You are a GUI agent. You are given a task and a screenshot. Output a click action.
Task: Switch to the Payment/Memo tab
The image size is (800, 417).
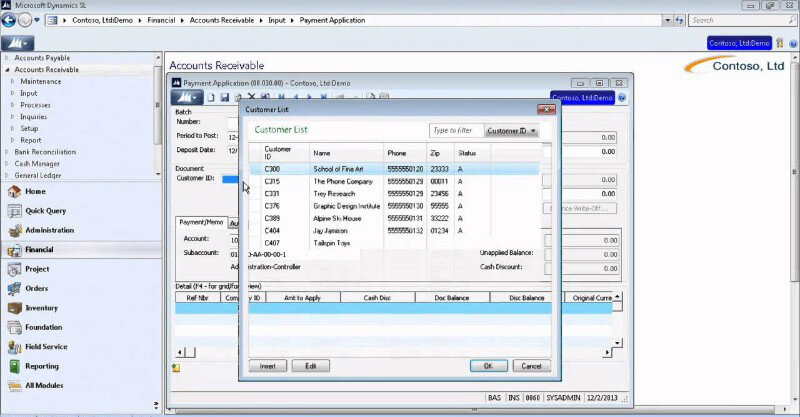coord(201,222)
